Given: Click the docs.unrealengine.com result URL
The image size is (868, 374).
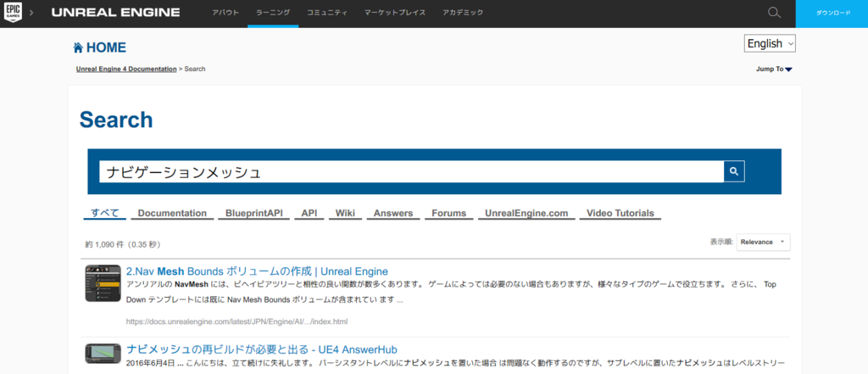Looking at the screenshot, I should (x=237, y=321).
